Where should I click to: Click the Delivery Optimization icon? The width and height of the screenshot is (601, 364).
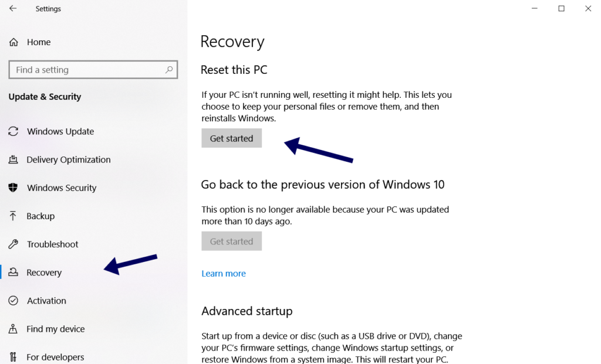pyautogui.click(x=13, y=159)
